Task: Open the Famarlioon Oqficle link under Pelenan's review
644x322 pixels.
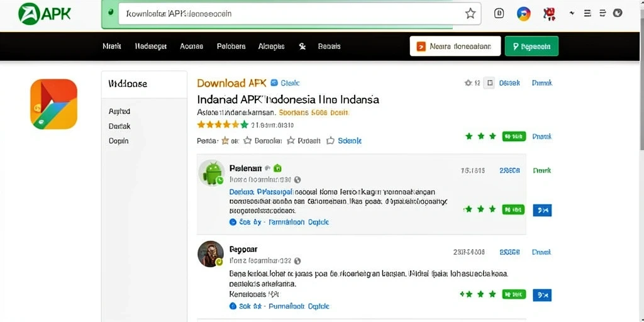Action: 299,222
